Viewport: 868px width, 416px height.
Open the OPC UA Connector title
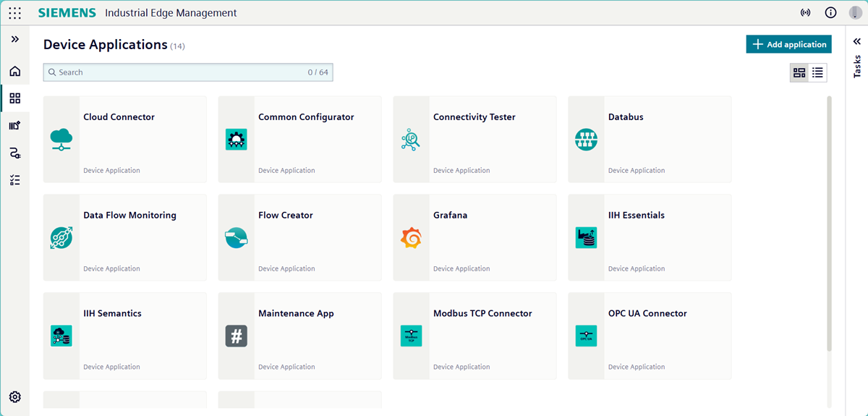click(647, 314)
